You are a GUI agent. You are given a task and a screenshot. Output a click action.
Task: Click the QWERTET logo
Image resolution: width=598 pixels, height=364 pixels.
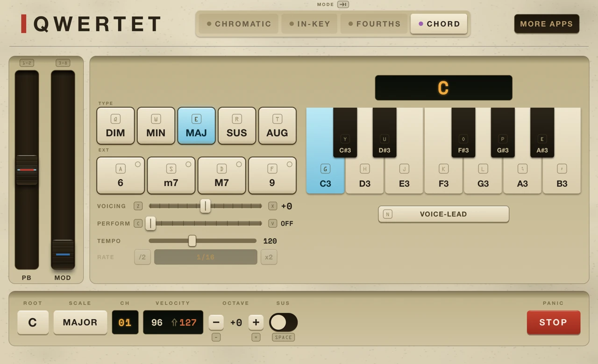click(92, 24)
